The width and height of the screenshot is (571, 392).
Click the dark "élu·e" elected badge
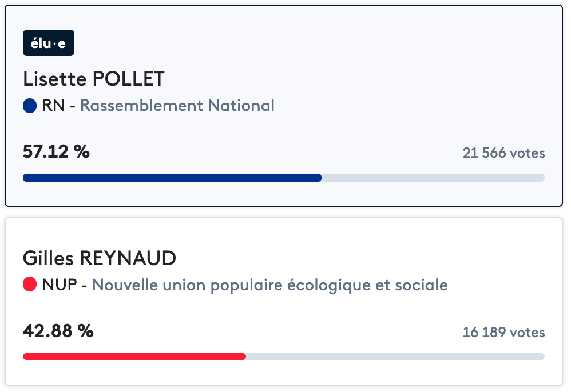(x=49, y=43)
